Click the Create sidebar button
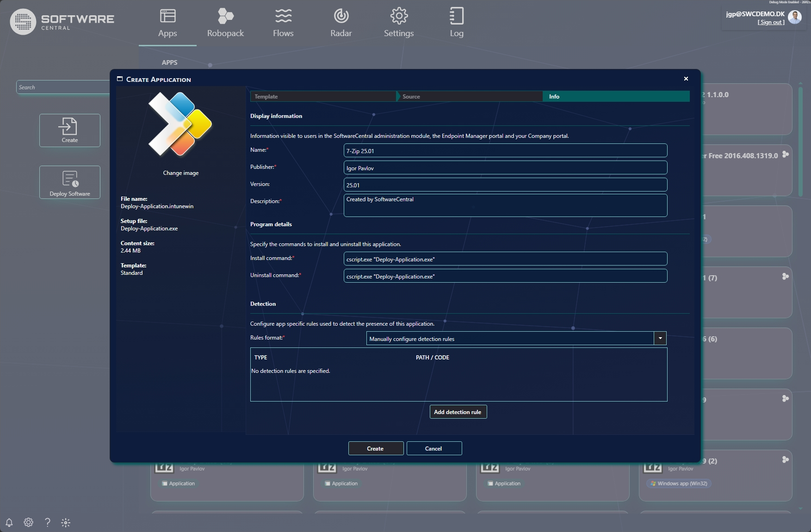The width and height of the screenshot is (811, 532). (70, 130)
